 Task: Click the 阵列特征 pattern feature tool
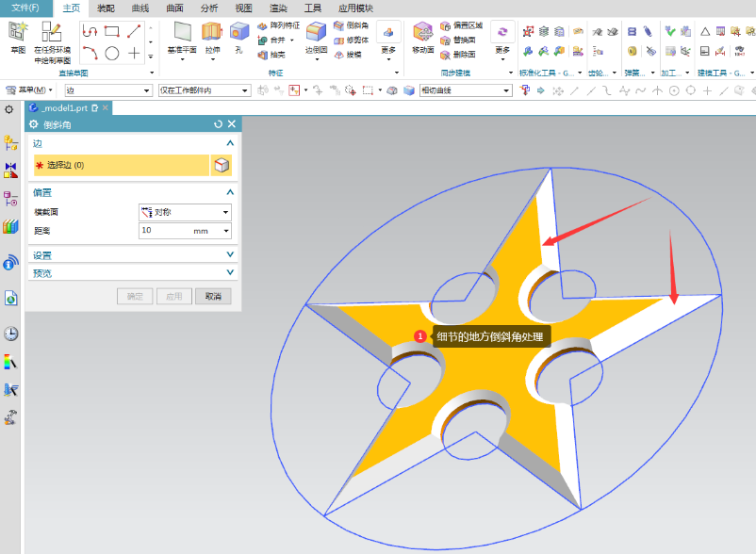pyautogui.click(x=279, y=25)
